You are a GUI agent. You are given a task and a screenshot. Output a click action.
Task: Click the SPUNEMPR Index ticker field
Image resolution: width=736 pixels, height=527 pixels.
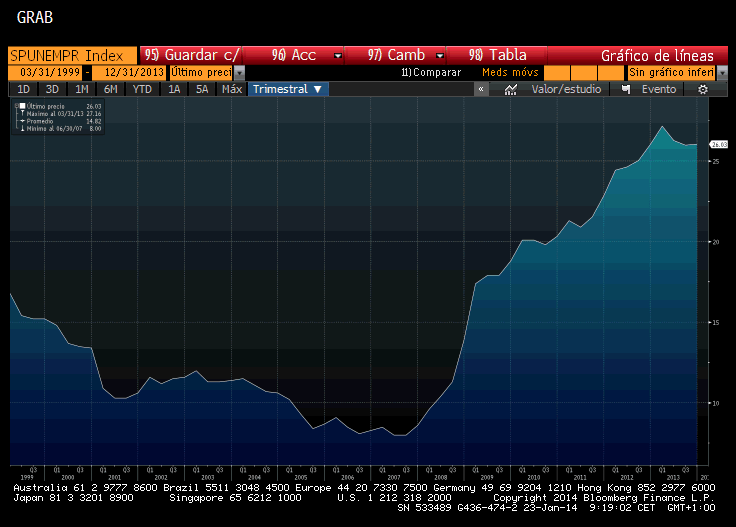point(72,55)
